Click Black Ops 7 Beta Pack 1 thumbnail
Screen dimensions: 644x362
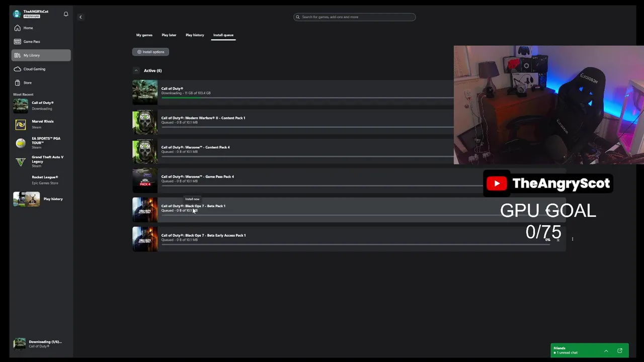[145, 210]
